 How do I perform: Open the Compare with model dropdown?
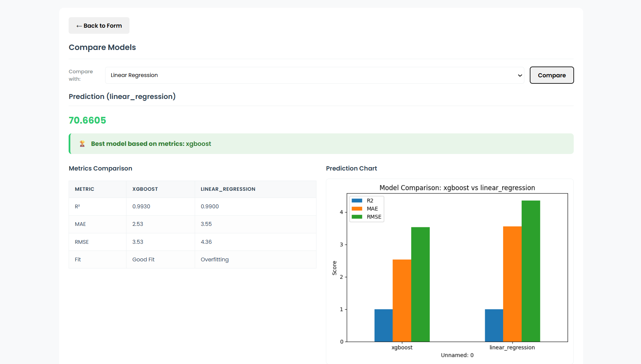click(314, 75)
